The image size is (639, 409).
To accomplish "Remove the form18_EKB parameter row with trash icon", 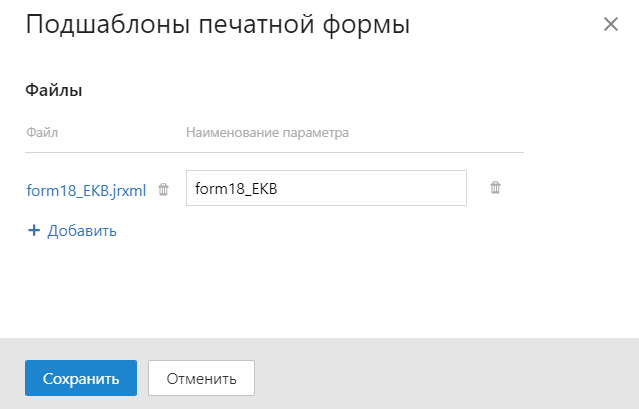I will pos(495,187).
